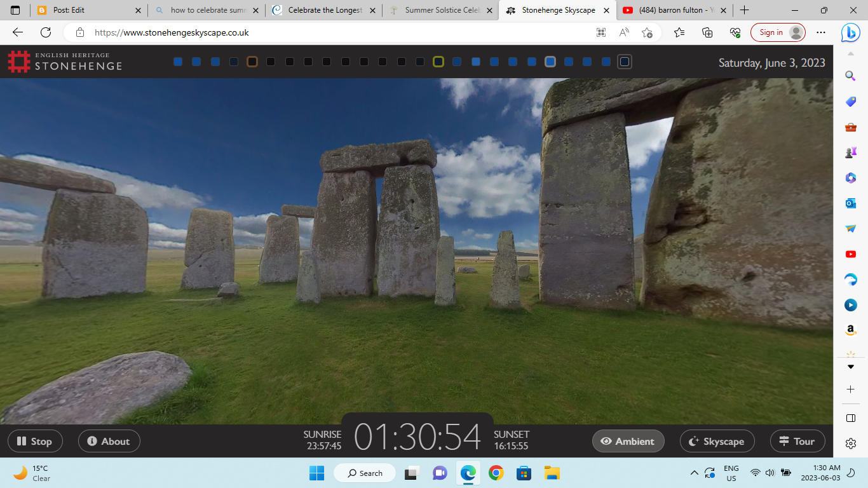Select orange-outlined sunrise hour marker
This screenshot has width=868, height=488.
252,62
